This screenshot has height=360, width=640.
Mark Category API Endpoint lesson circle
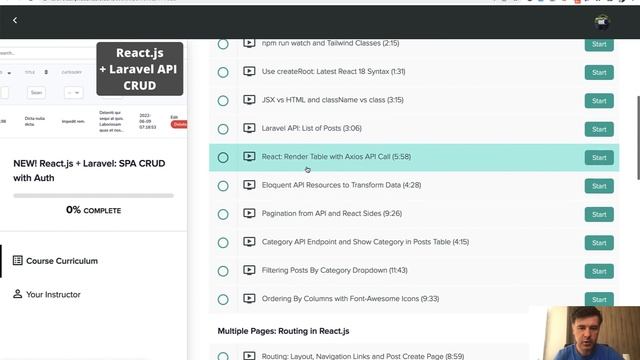(x=223, y=242)
